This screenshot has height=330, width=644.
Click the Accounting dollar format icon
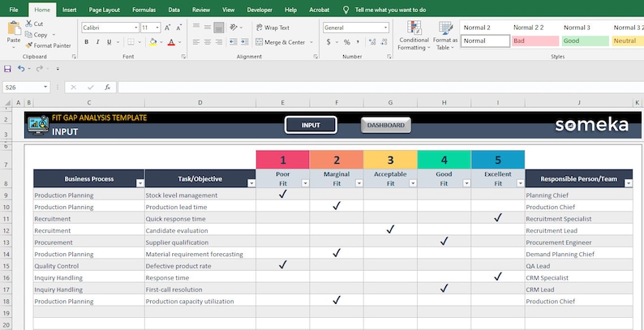click(x=328, y=42)
